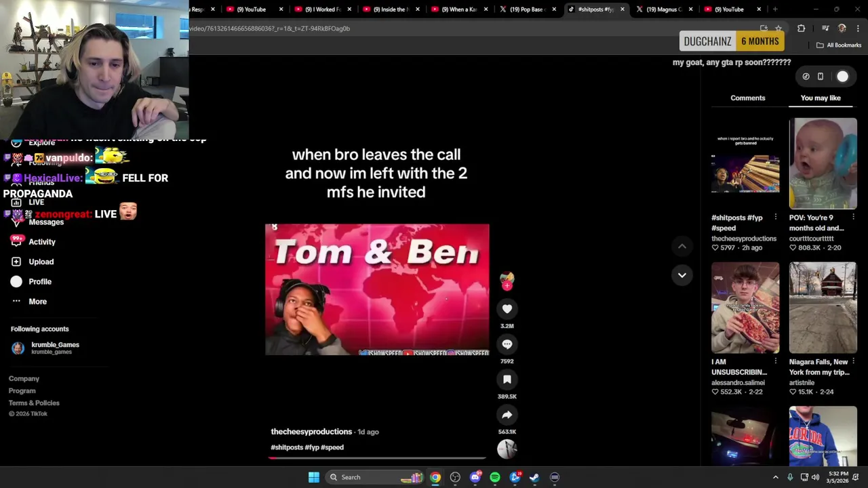Click the phone get-app icon top right
The image size is (868, 488).
click(x=821, y=77)
